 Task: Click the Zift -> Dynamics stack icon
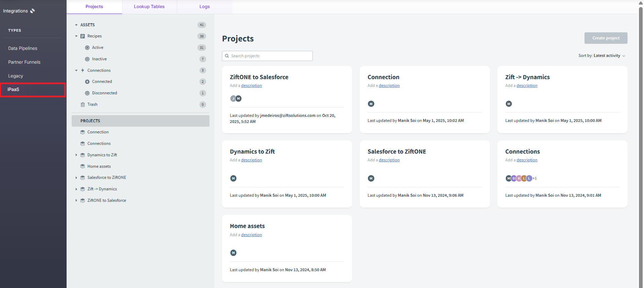click(x=82, y=189)
